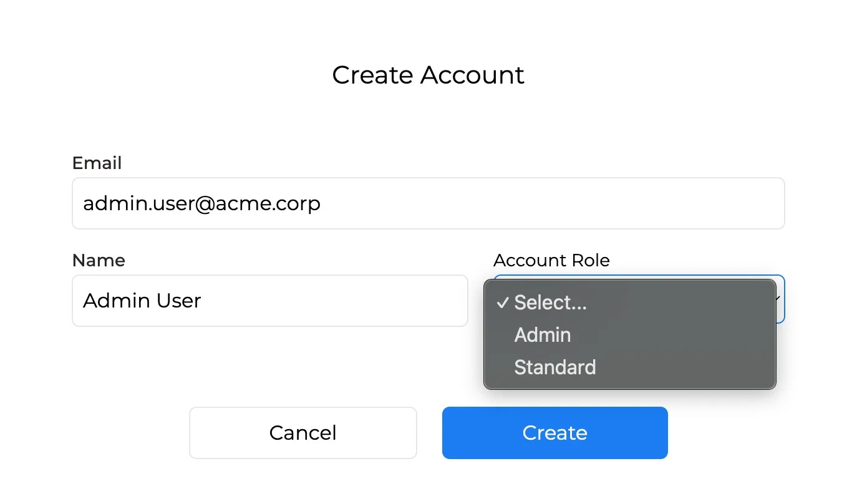Click the Cancel button
862x504 pixels.
(303, 433)
